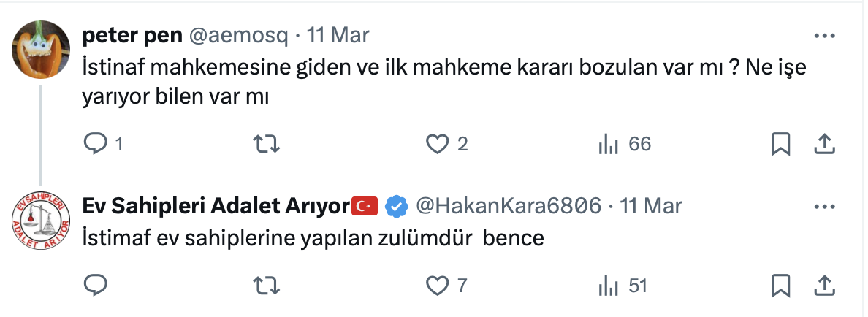The image size is (868, 317).
Task: Open the @aemosq handle link
Action: coord(240,35)
